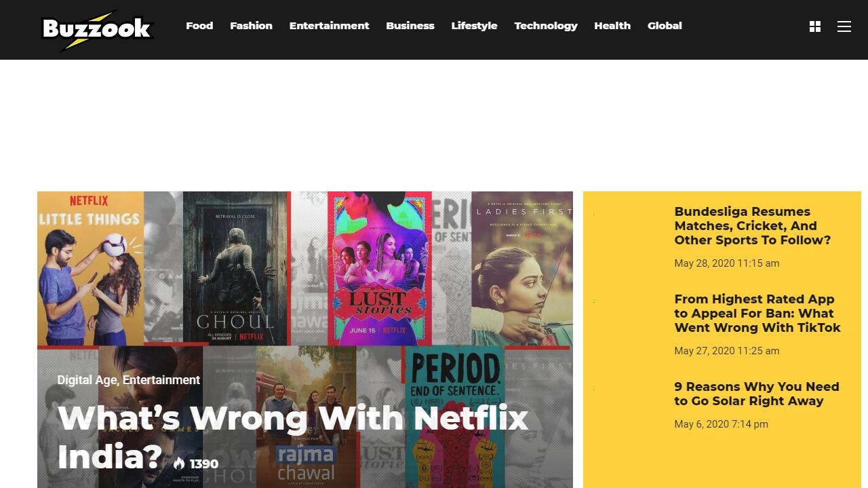Open the hamburger menu icon
This screenshot has height=488, width=868.
click(x=844, y=26)
